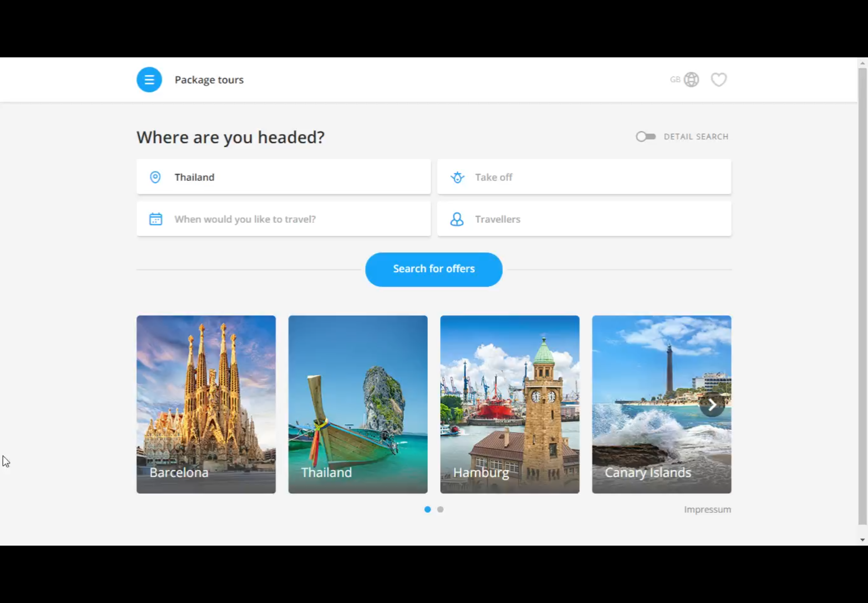The height and width of the screenshot is (603, 868).
Task: Select the Hamburg destination card
Action: click(509, 404)
